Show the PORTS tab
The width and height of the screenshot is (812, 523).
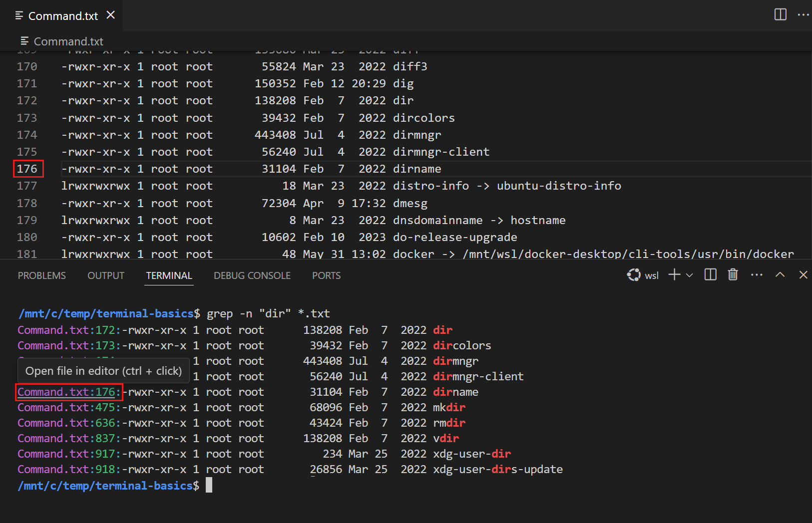[x=326, y=275]
